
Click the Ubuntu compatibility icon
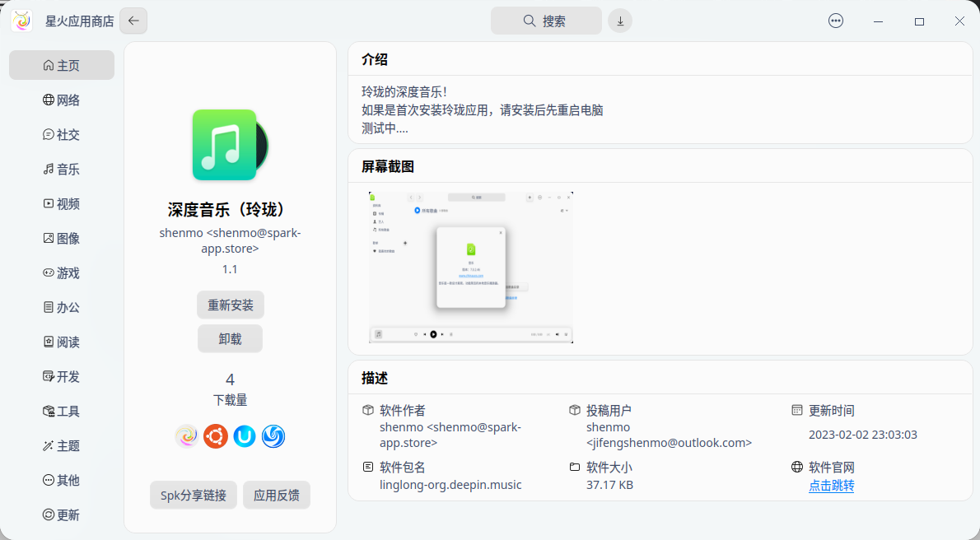click(216, 435)
